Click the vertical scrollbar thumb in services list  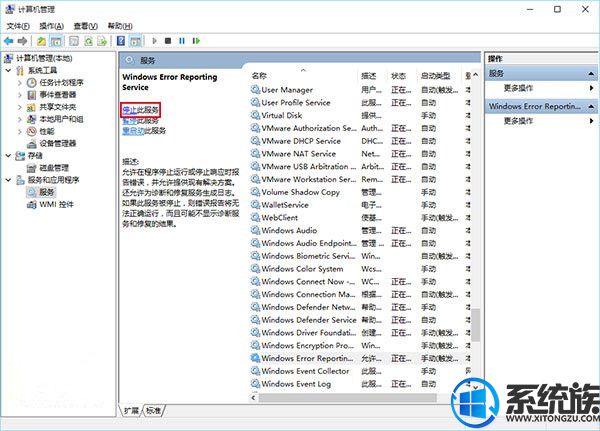475,325
